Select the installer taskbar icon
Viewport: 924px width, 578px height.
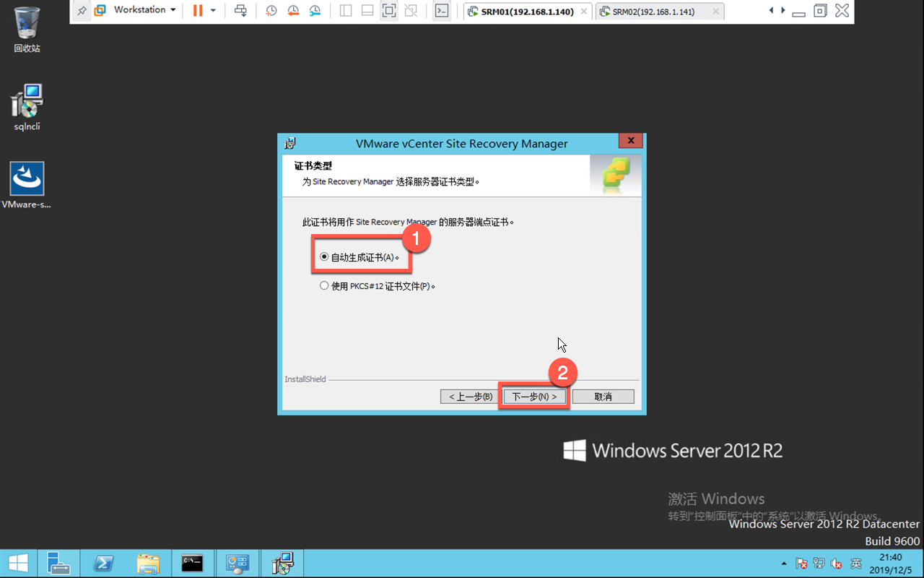282,564
